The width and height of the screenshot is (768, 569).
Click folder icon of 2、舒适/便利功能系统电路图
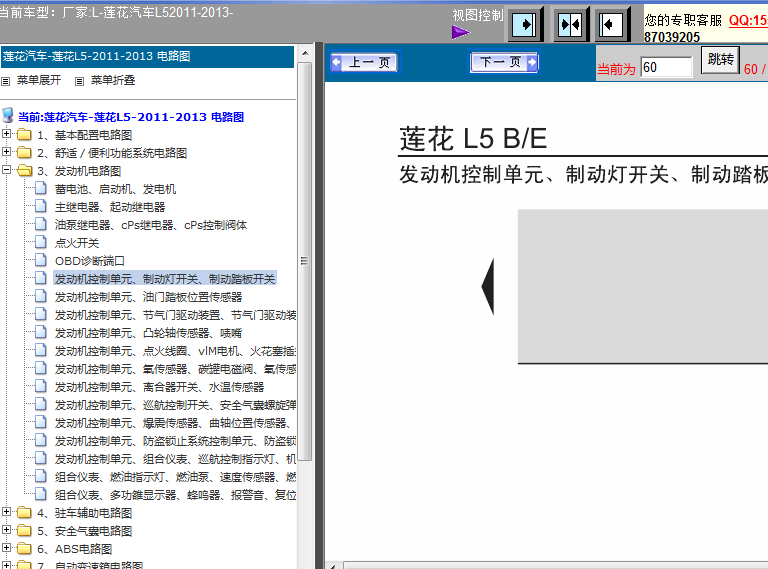click(24, 152)
